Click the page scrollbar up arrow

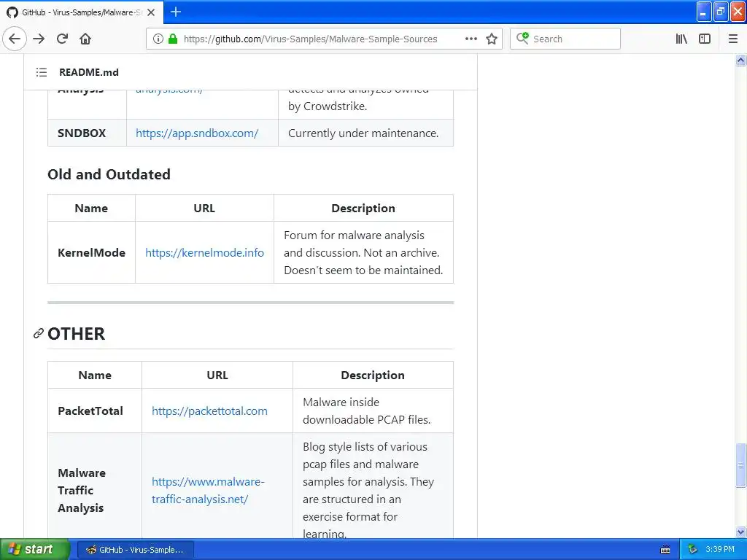pos(740,60)
